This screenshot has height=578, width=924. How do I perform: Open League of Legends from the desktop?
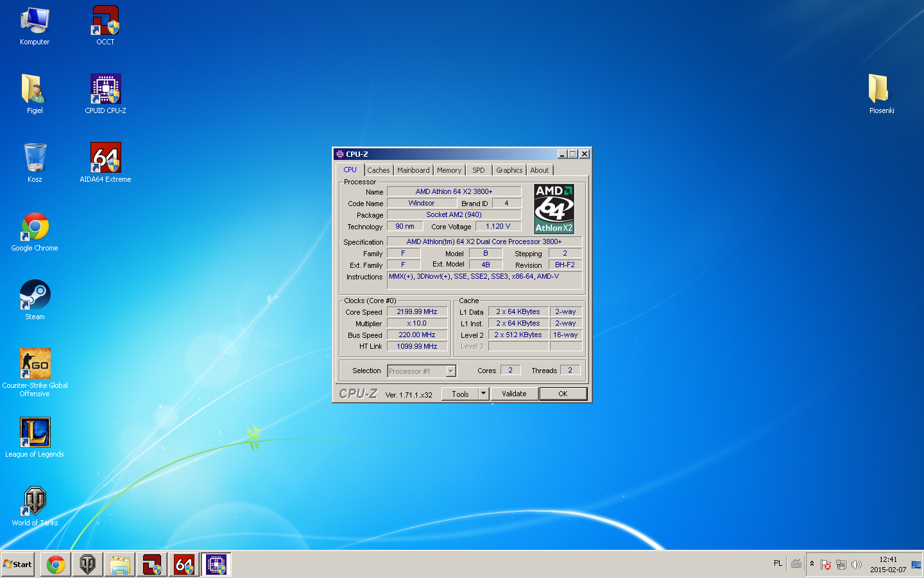35,432
